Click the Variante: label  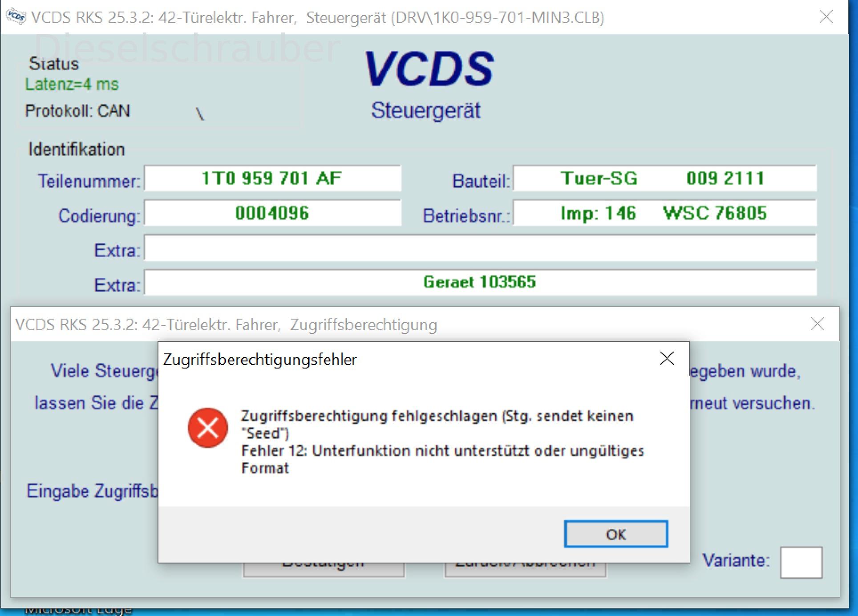point(736,560)
